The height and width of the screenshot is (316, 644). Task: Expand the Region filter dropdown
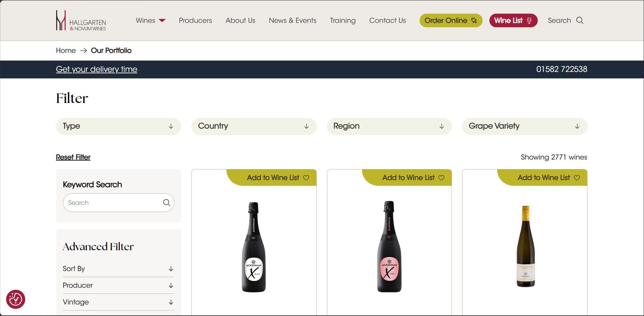[389, 126]
